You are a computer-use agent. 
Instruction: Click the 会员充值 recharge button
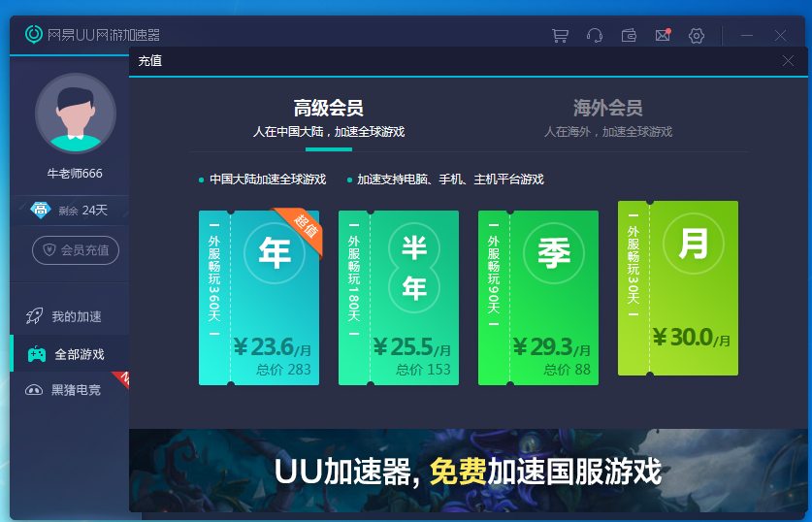click(x=76, y=250)
